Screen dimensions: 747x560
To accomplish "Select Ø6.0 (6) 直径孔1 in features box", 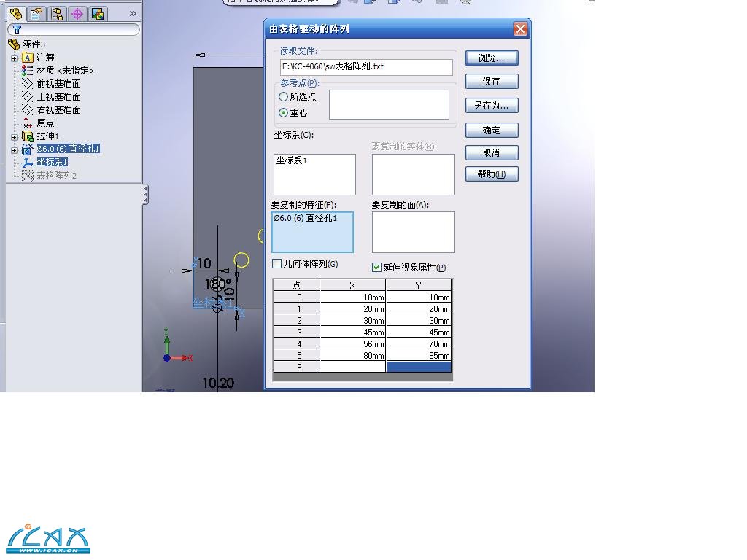I will pos(306,218).
